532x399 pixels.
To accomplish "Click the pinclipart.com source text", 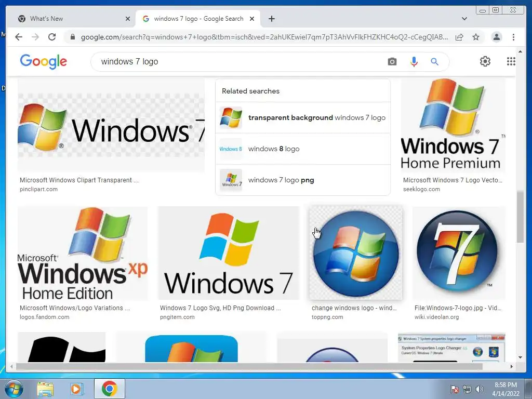I will [38, 189].
